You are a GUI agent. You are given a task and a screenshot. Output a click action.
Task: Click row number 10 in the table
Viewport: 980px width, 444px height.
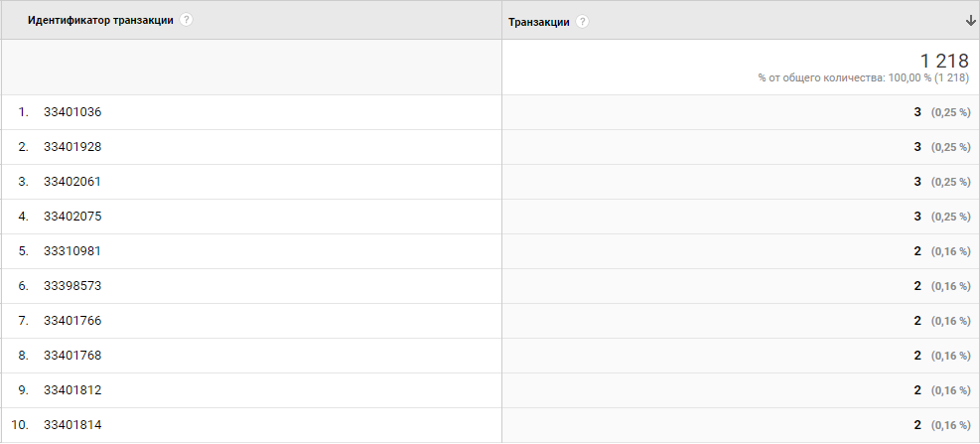coord(20,425)
